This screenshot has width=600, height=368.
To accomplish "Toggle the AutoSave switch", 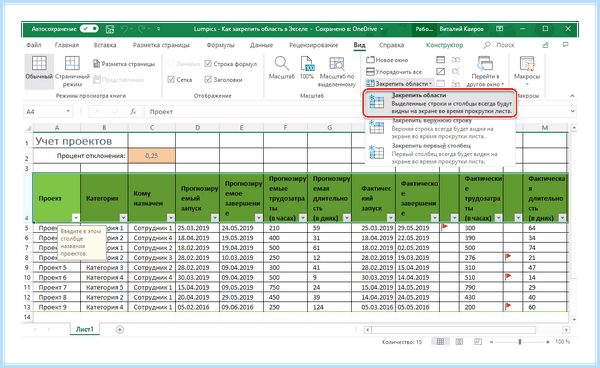I will click(x=89, y=29).
